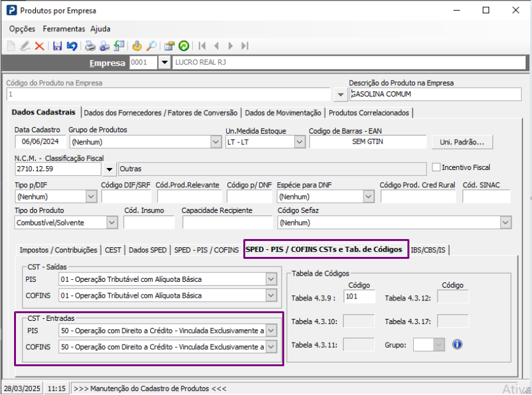Open the SPED - PIS / COFINS tab

[206, 250]
